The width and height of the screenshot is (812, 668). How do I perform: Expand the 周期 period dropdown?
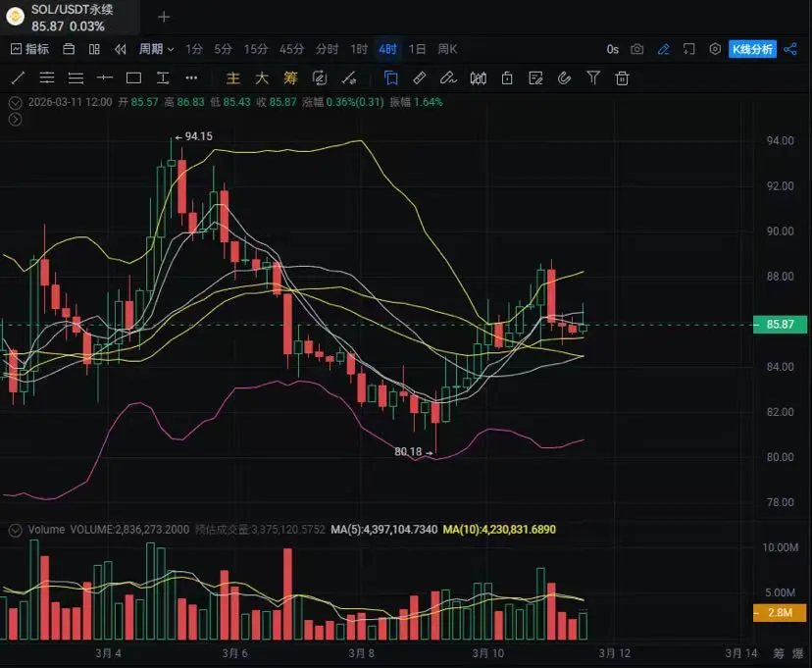click(156, 49)
